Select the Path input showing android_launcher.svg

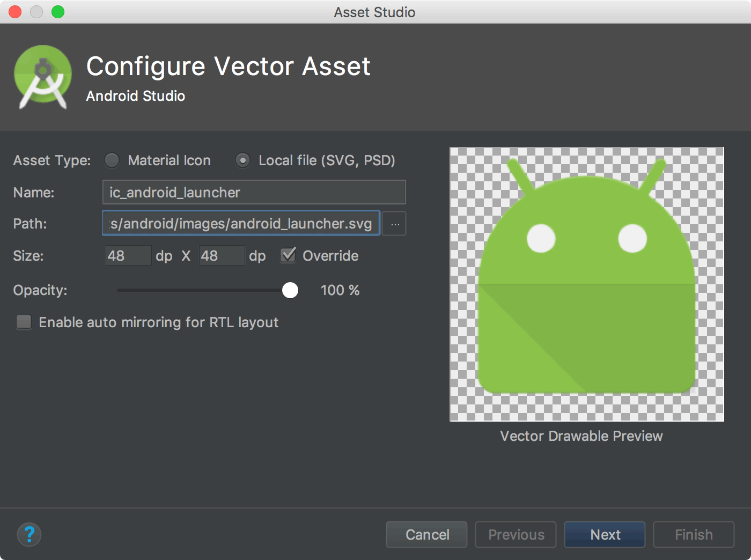(240, 223)
